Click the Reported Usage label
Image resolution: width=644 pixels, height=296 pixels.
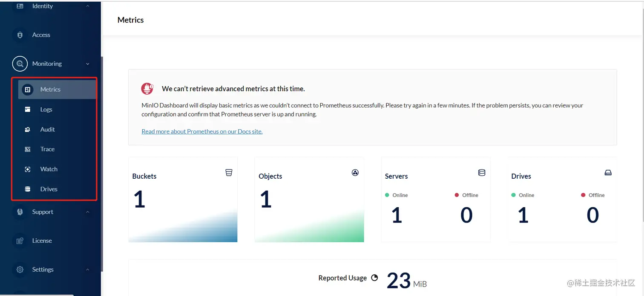coord(342,278)
